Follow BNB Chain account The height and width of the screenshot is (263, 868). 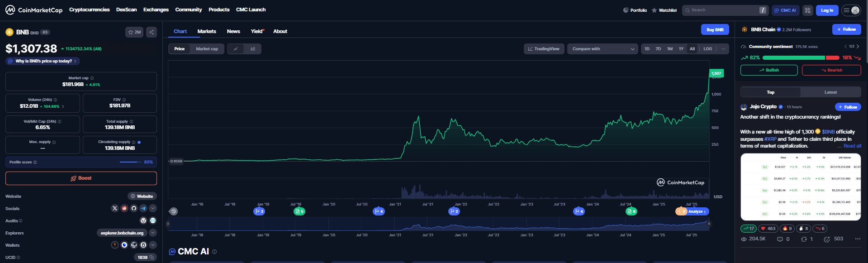[846, 29]
